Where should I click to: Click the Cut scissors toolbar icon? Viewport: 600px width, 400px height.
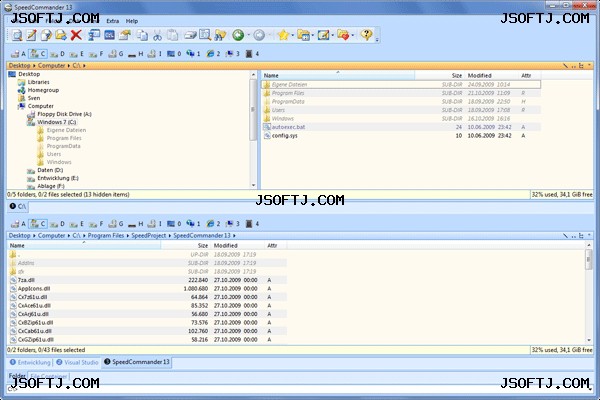point(157,35)
